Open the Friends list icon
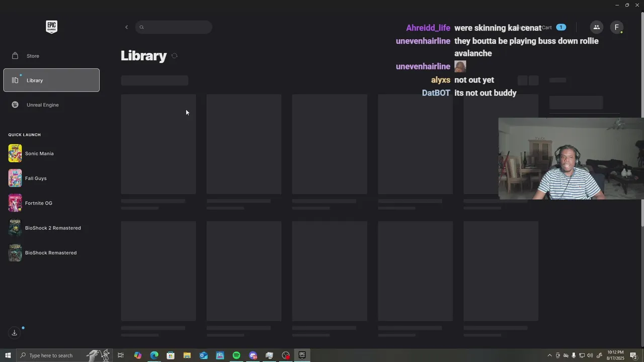Viewport: 644px width, 362px height. click(596, 27)
